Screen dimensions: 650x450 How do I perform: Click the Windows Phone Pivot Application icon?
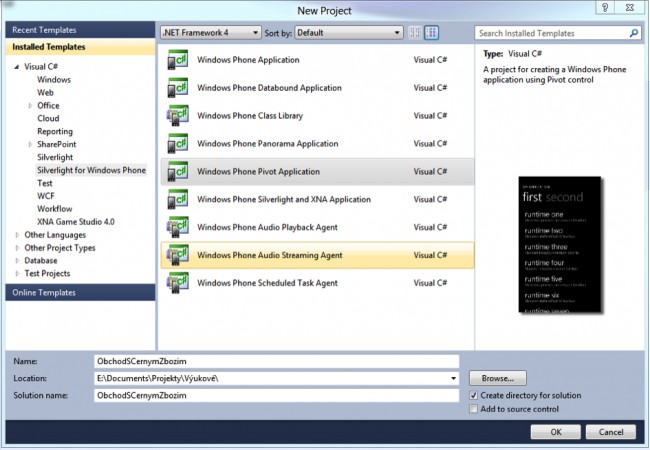[x=178, y=172]
